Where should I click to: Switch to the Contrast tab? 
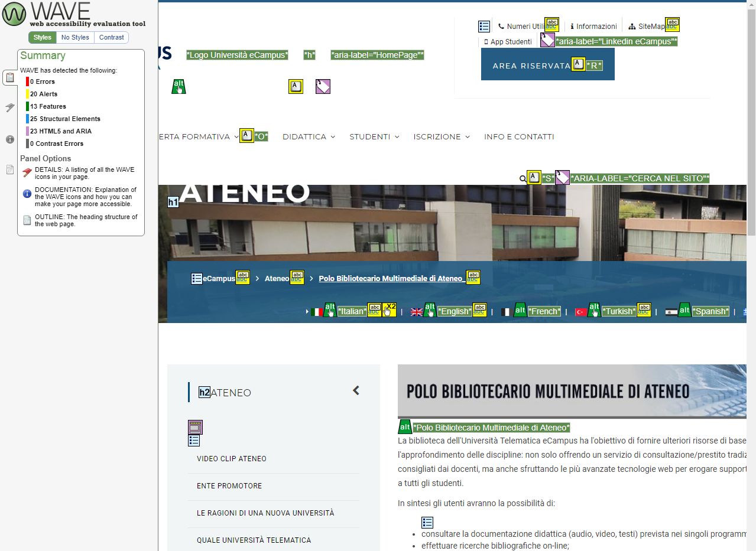click(112, 37)
